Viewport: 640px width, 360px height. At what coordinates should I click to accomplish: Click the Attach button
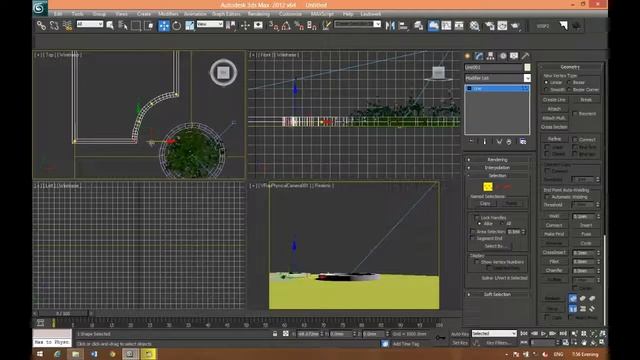(554, 109)
